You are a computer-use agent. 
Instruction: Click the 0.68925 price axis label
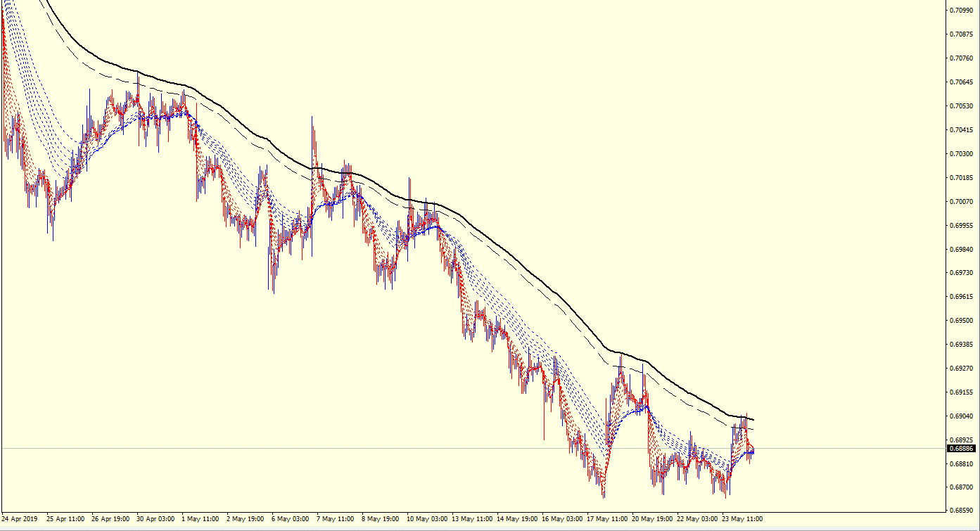(960, 440)
